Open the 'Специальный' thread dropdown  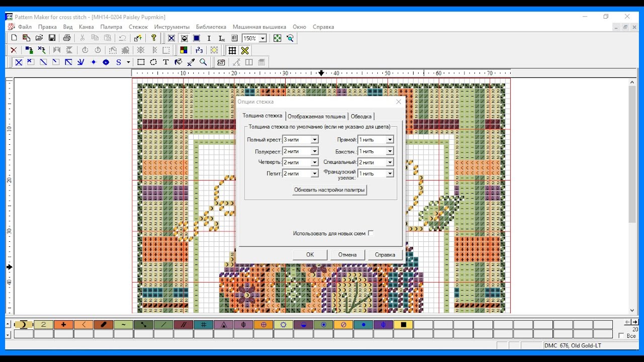click(x=390, y=162)
